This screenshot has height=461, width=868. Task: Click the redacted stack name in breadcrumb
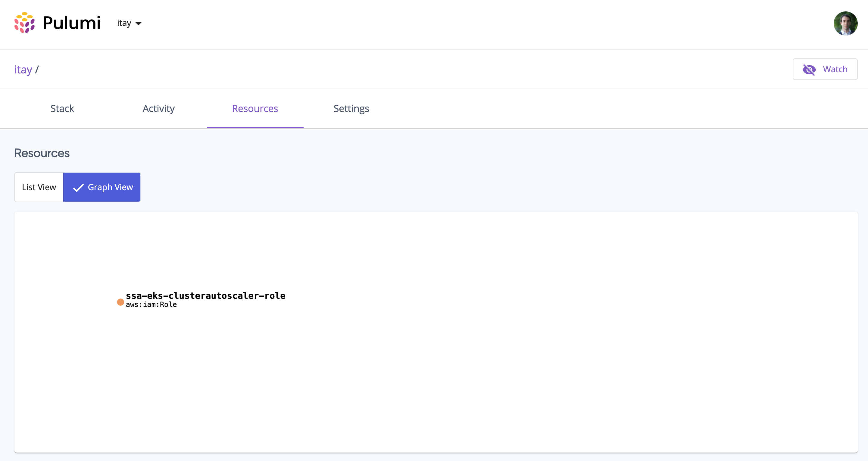pyautogui.click(x=154, y=71)
